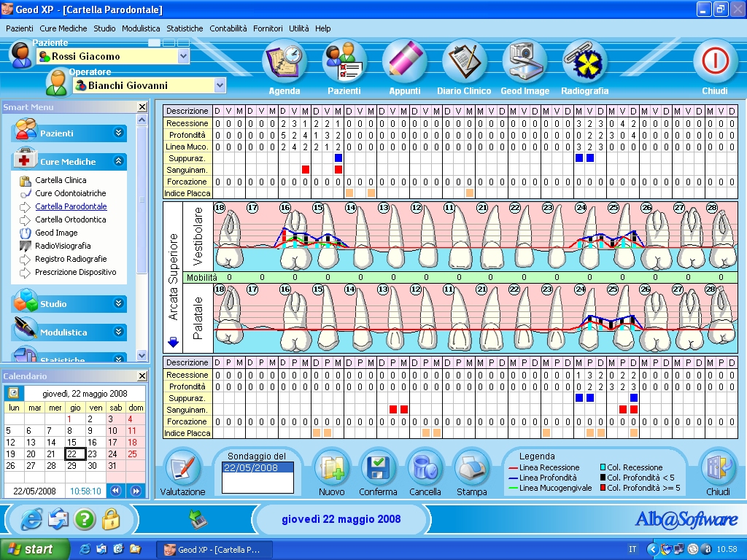Image resolution: width=747 pixels, height=560 pixels.
Task: Open the Agenda toolbar icon
Action: click(285, 63)
